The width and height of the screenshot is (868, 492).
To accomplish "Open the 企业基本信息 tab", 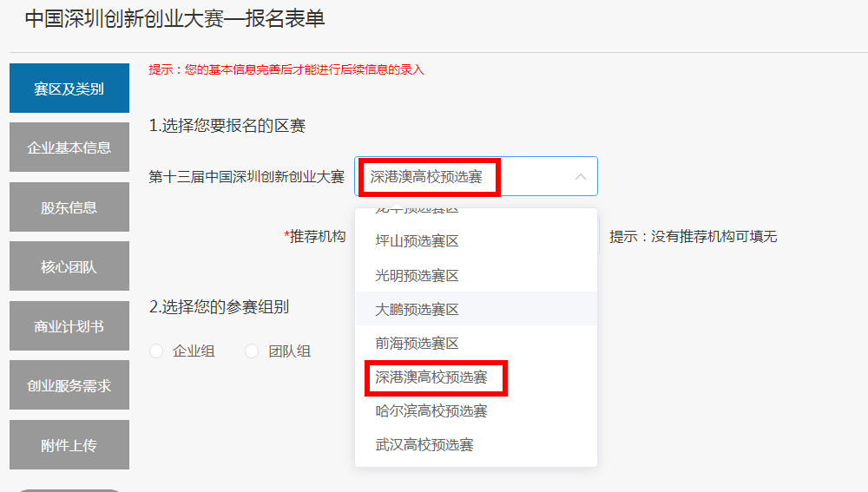I will point(69,148).
